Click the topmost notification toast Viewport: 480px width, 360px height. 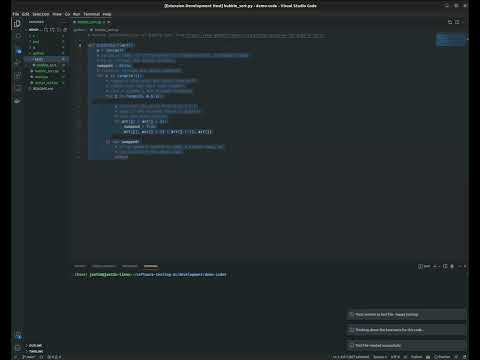pos(406,314)
